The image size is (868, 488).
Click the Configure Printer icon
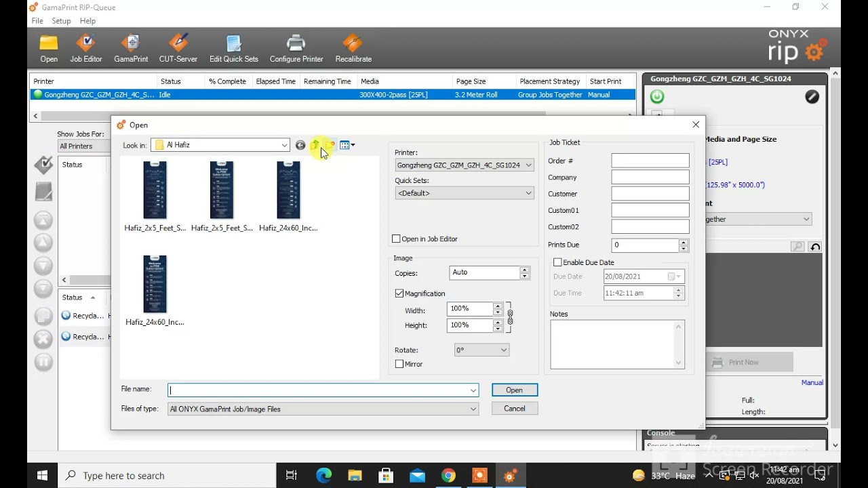[x=296, y=48]
